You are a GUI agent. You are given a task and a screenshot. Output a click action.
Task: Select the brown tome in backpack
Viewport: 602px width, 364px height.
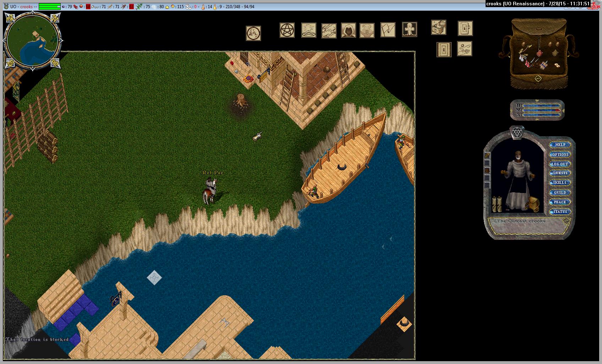(555, 54)
